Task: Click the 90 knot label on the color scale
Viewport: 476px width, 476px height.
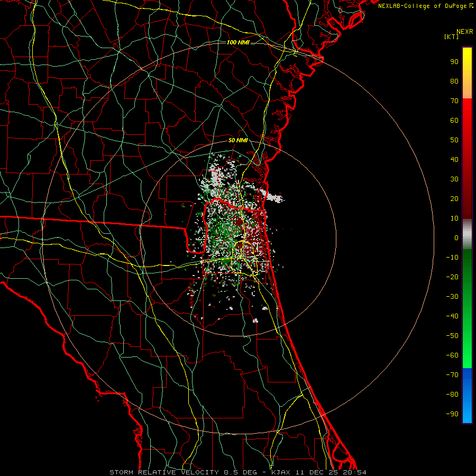Action: (x=454, y=62)
